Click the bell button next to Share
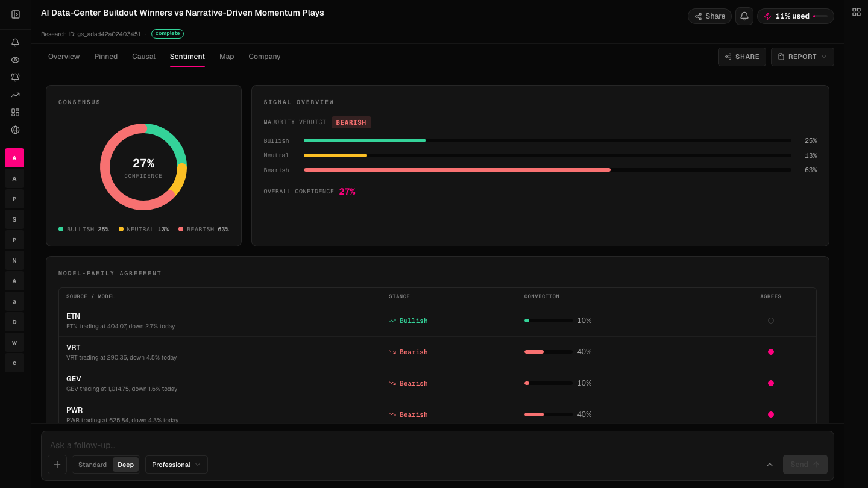Viewport: 868px width, 488px height. click(744, 16)
